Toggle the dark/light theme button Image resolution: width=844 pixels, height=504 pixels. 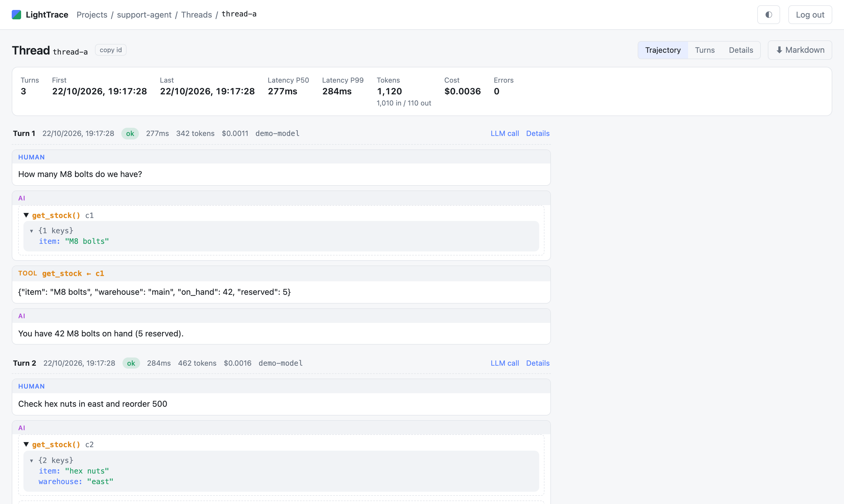point(768,15)
